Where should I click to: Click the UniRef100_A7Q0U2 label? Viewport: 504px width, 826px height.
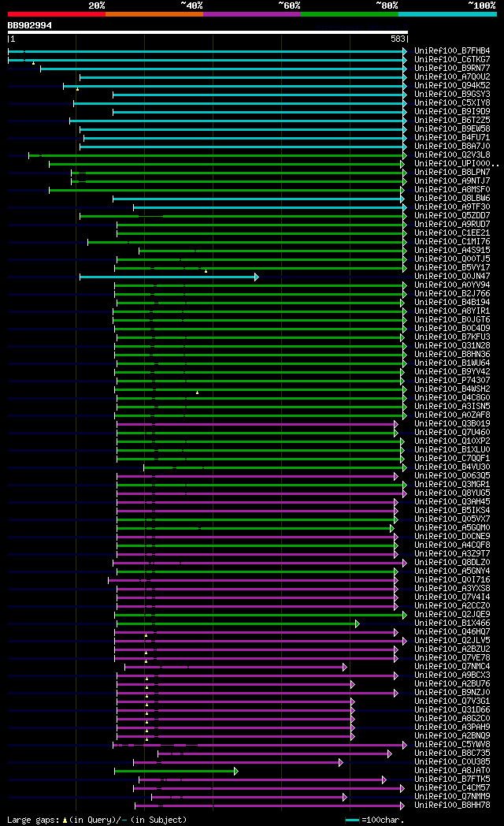(x=452, y=77)
